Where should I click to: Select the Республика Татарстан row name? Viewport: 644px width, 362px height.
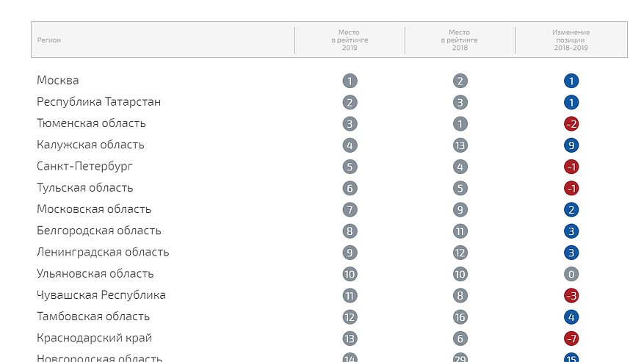point(98,102)
